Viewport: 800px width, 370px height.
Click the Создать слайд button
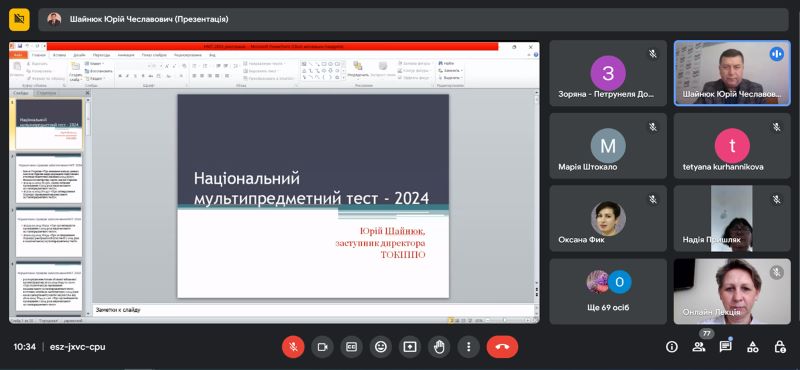tap(75, 71)
